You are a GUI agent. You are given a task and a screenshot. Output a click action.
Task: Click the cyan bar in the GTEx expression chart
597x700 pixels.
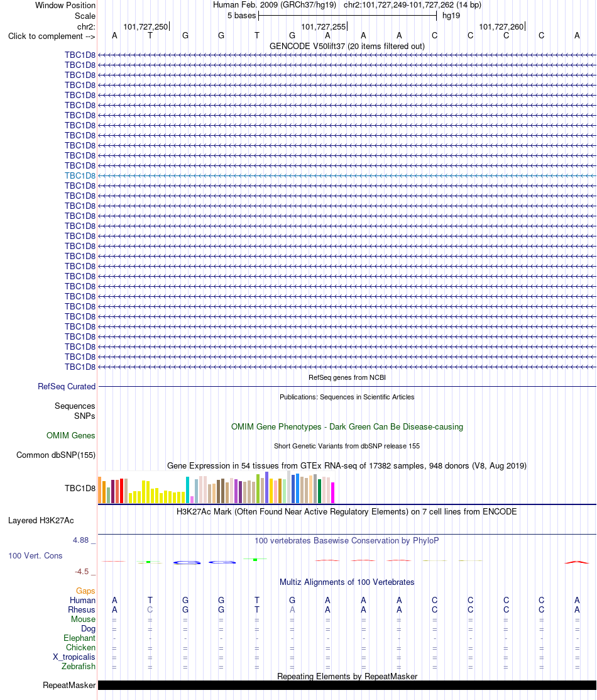188,490
